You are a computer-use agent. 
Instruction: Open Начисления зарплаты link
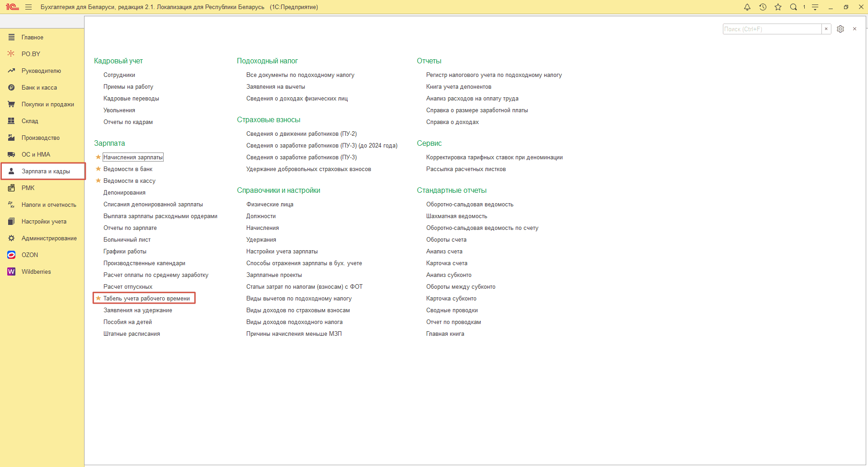(133, 157)
